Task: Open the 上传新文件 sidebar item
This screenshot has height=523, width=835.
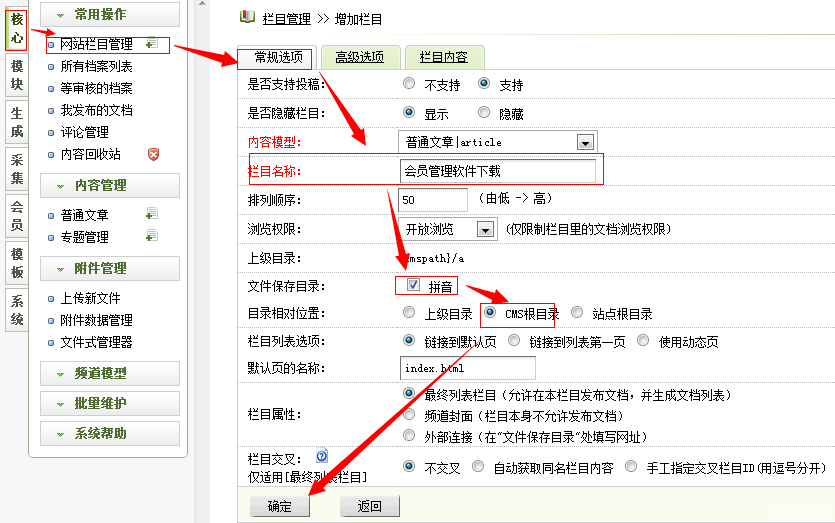Action: pos(90,298)
